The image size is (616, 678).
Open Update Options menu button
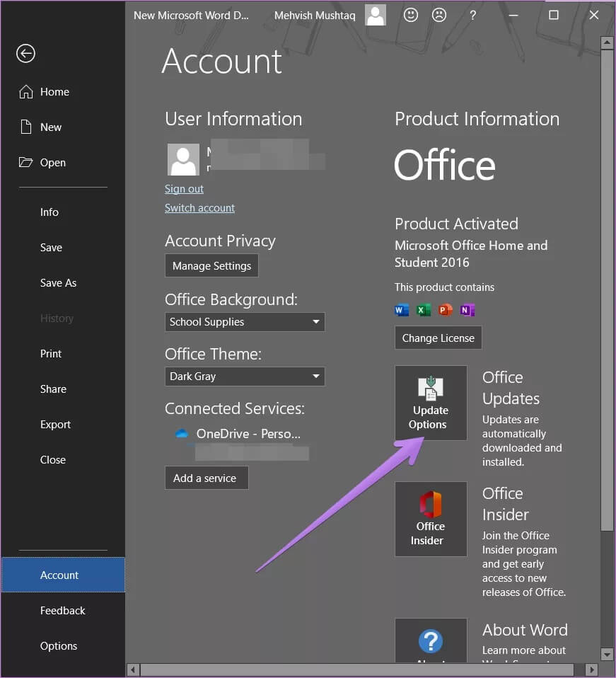(431, 403)
